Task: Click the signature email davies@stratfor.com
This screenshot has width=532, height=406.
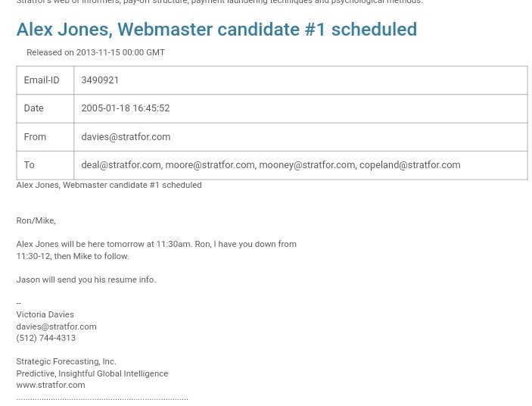Action: [56, 326]
